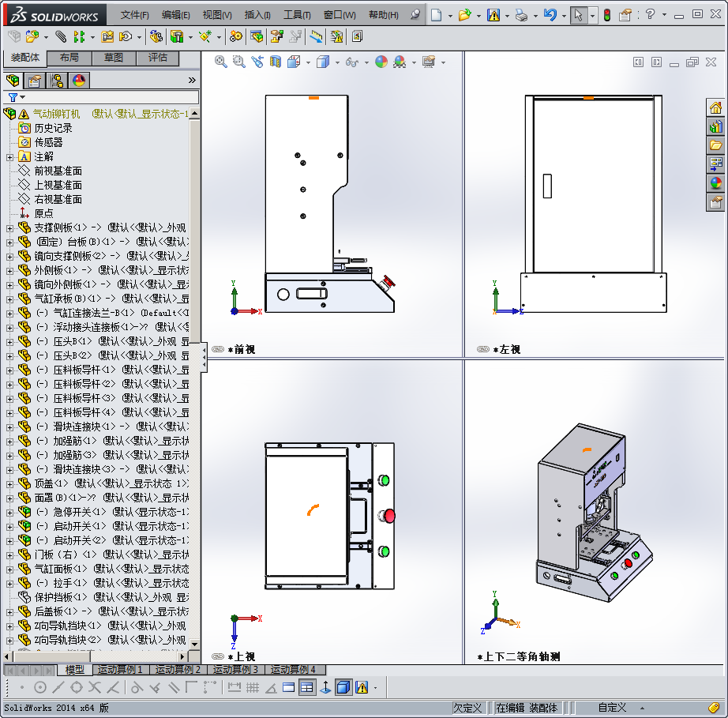
Task: Open the ConfigurationManager tab icon
Action: (57, 81)
